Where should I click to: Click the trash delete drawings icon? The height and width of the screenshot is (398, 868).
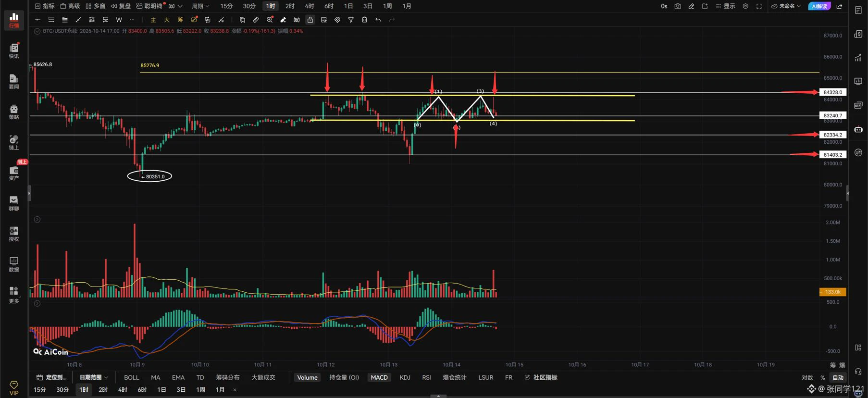pyautogui.click(x=364, y=20)
